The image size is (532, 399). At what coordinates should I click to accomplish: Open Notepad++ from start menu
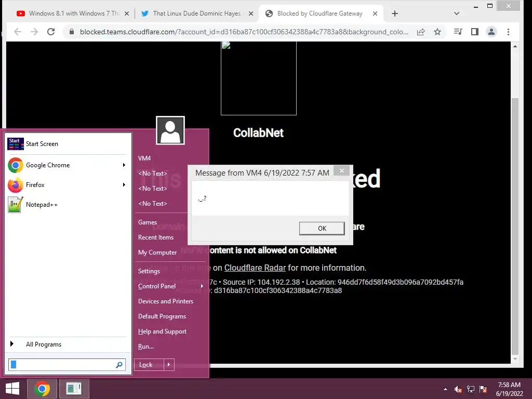(x=68, y=205)
